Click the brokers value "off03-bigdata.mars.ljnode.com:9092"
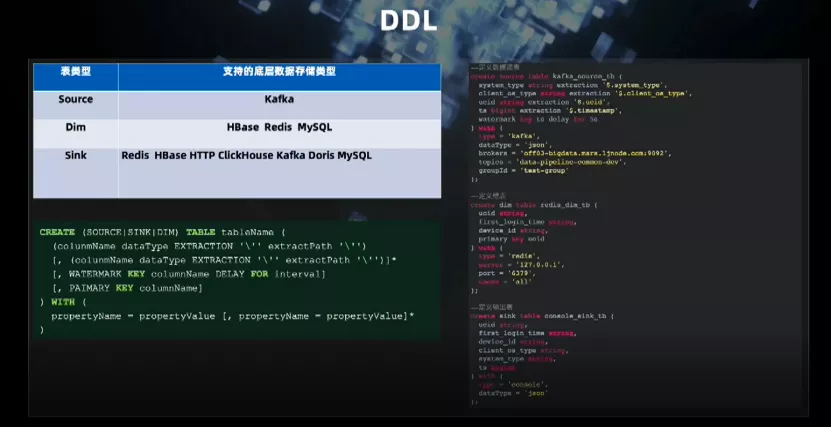 pos(595,153)
